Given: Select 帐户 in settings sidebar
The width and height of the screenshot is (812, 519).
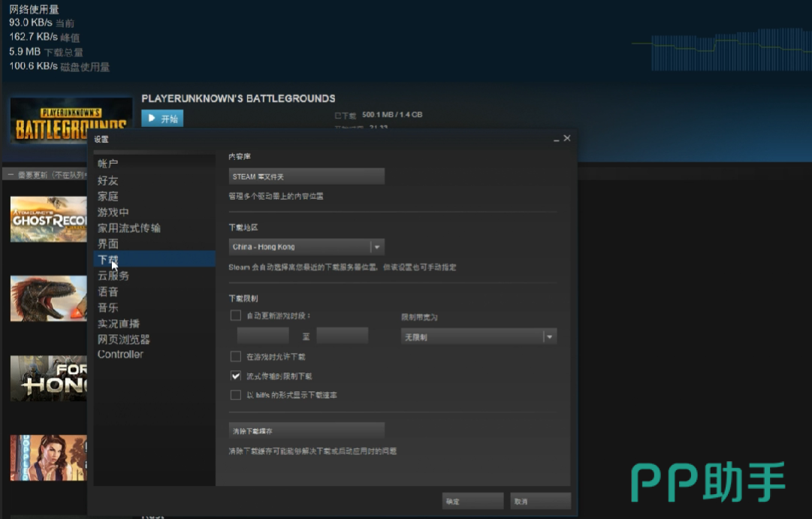Looking at the screenshot, I should pos(108,164).
